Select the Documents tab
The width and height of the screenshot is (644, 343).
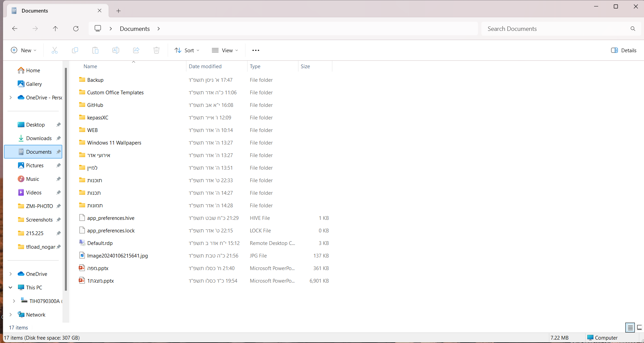coord(58,11)
